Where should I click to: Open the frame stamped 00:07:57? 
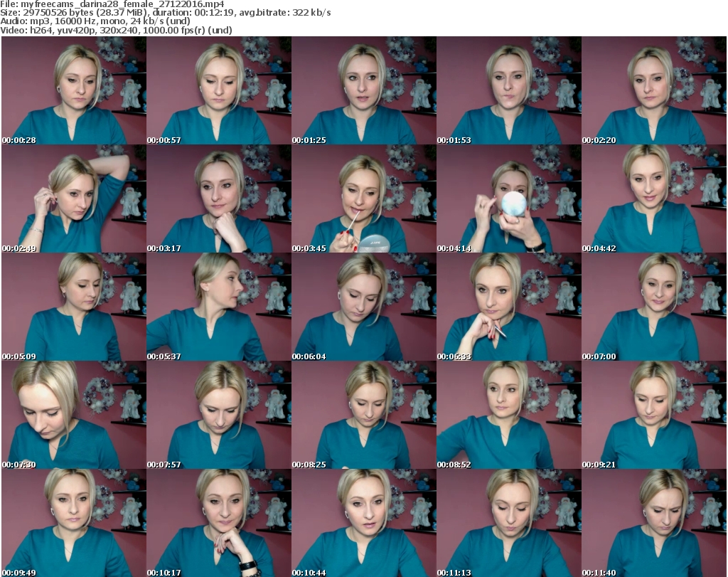[219, 415]
